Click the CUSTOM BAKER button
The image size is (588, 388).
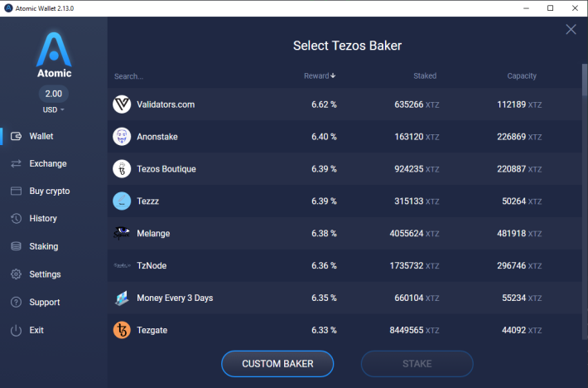[x=277, y=364]
